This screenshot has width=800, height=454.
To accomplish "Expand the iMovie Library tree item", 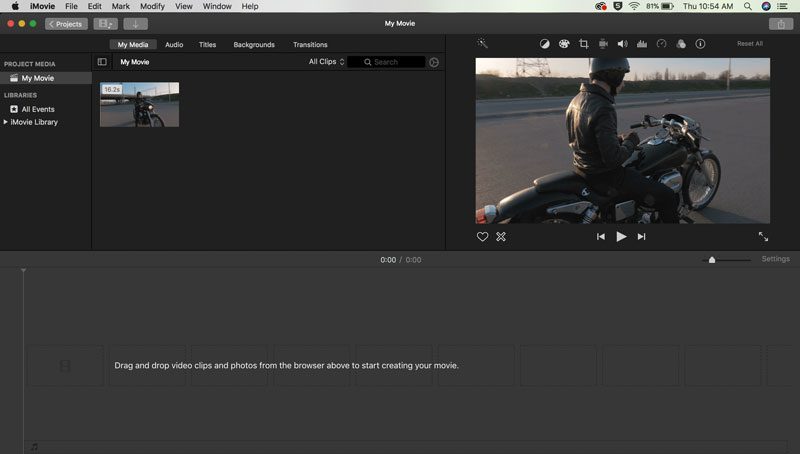I will coord(6,122).
